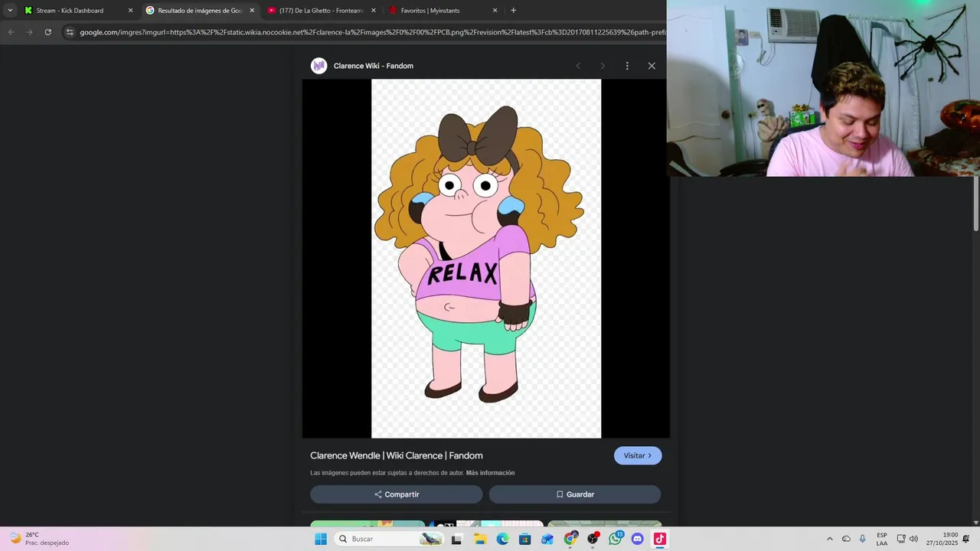Open WhatsApp from the taskbar
Image resolution: width=980 pixels, height=551 pixels.
coord(616,539)
